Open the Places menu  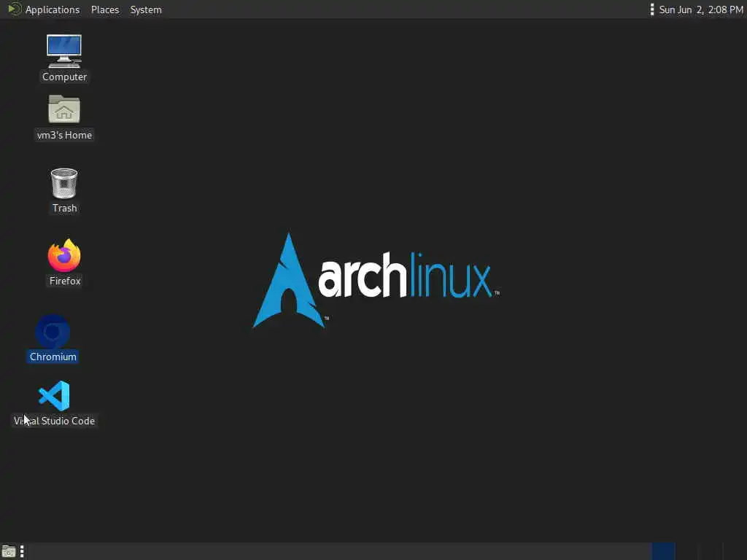tap(105, 9)
